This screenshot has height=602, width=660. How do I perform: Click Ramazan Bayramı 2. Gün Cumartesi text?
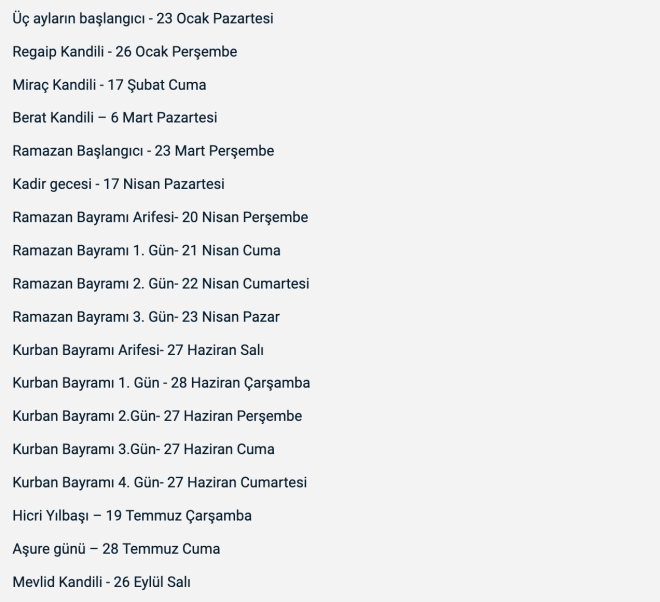click(x=161, y=284)
